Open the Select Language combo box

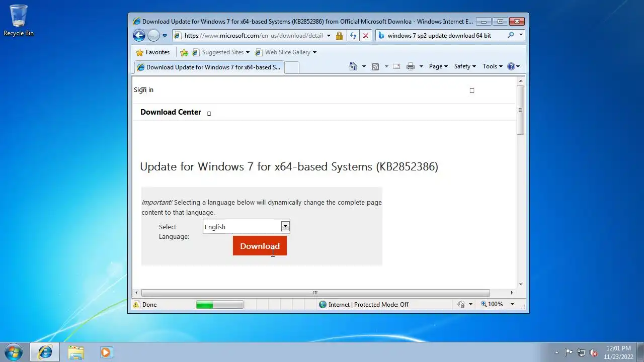pos(247,227)
